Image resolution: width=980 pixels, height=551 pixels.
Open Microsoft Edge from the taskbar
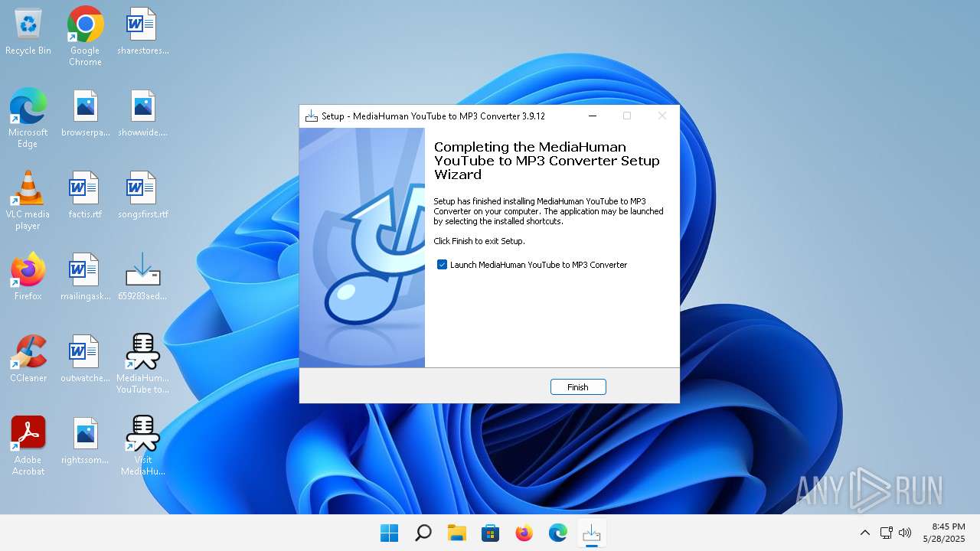tap(557, 533)
